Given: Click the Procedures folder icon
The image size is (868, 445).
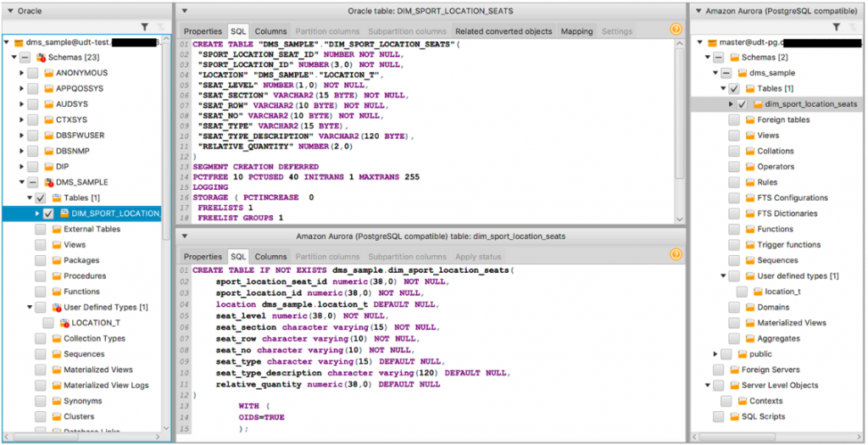Looking at the screenshot, I should 57,275.
